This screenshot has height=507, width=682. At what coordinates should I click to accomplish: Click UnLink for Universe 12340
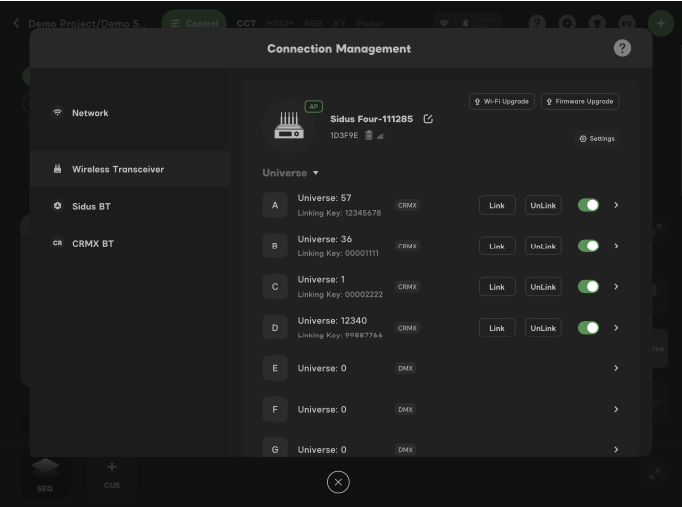543,328
